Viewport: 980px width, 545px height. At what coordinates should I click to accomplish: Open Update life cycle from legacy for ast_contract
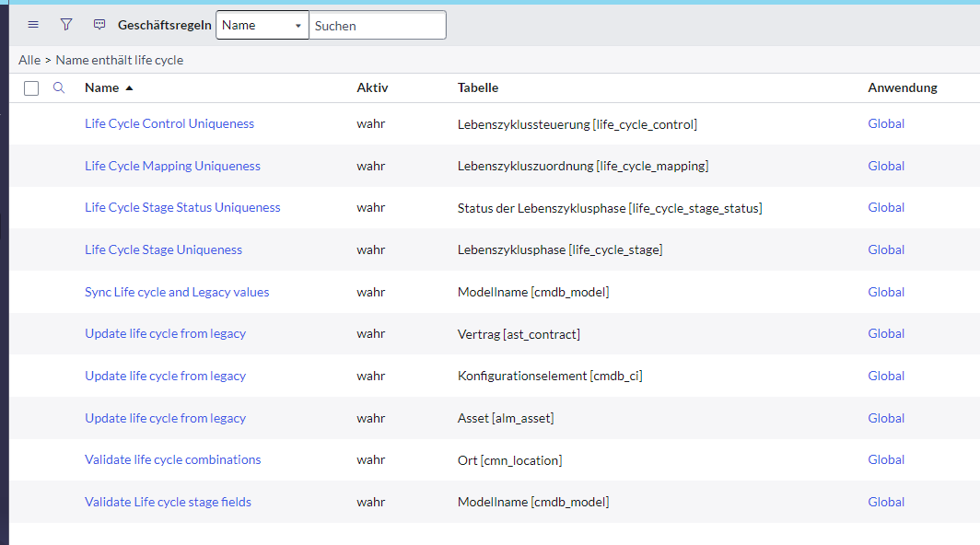pos(165,334)
